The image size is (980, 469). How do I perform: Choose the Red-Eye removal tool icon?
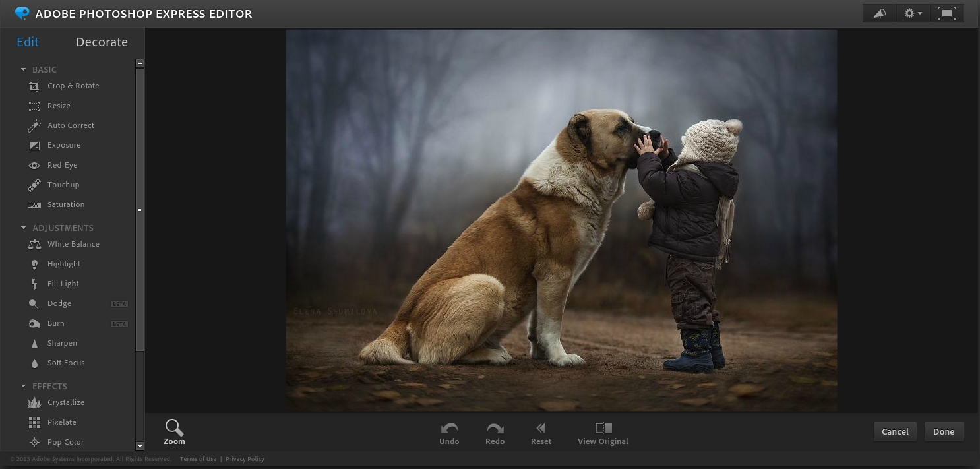click(34, 165)
